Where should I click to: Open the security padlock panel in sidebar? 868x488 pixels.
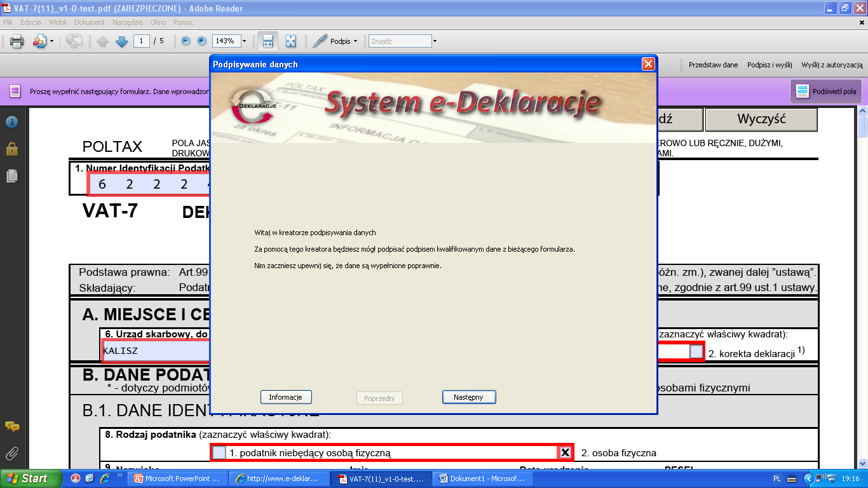point(12,149)
